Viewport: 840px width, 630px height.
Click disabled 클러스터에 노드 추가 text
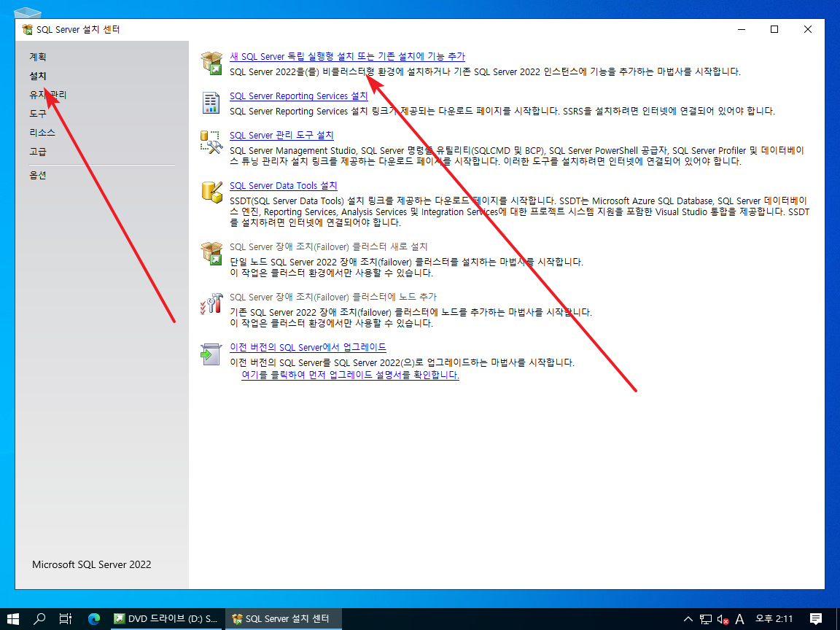pyautogui.click(x=333, y=297)
